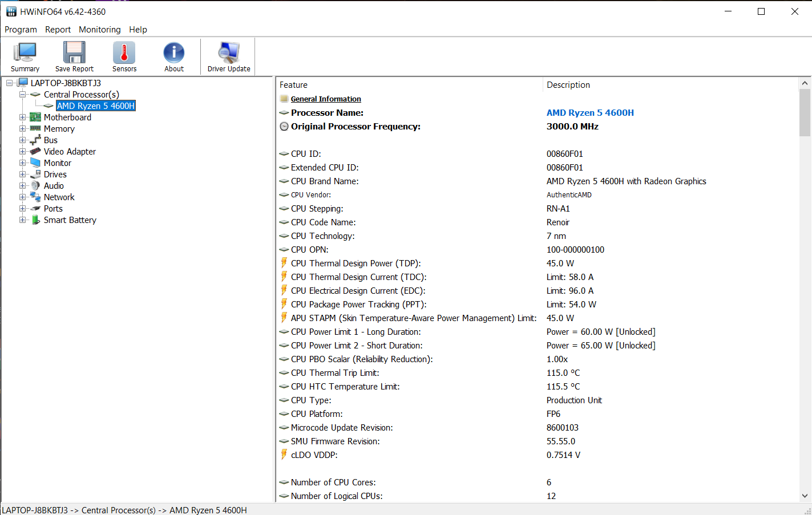Expand the Motherboard tree node

click(x=22, y=117)
